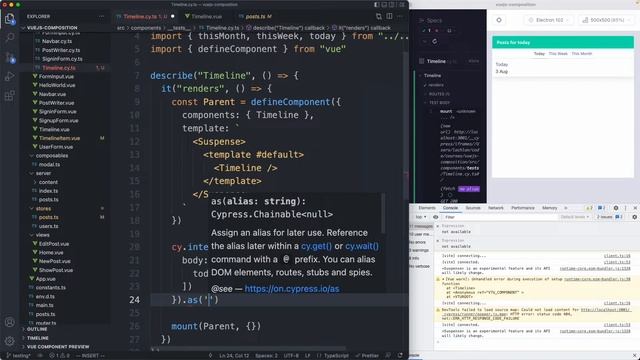Open Default levels dropdown in console
640x360 pixels.
point(575,217)
